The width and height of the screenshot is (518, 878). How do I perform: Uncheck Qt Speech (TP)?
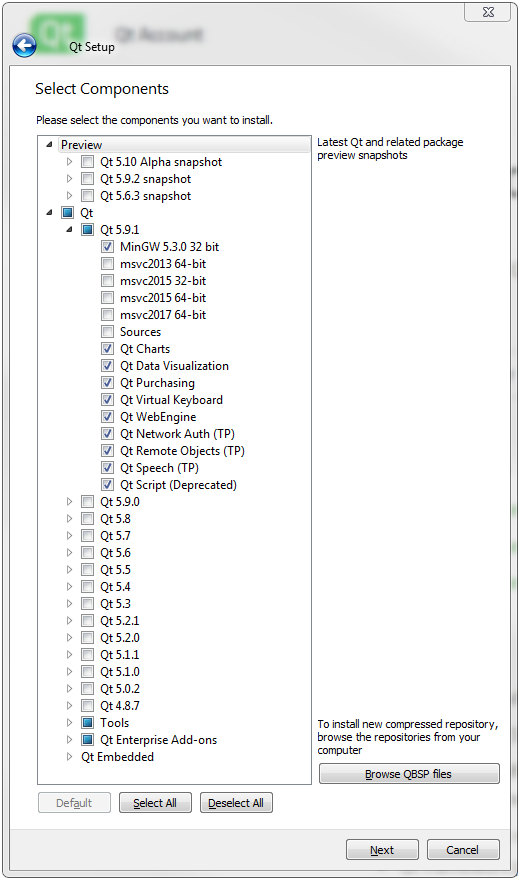tap(108, 468)
